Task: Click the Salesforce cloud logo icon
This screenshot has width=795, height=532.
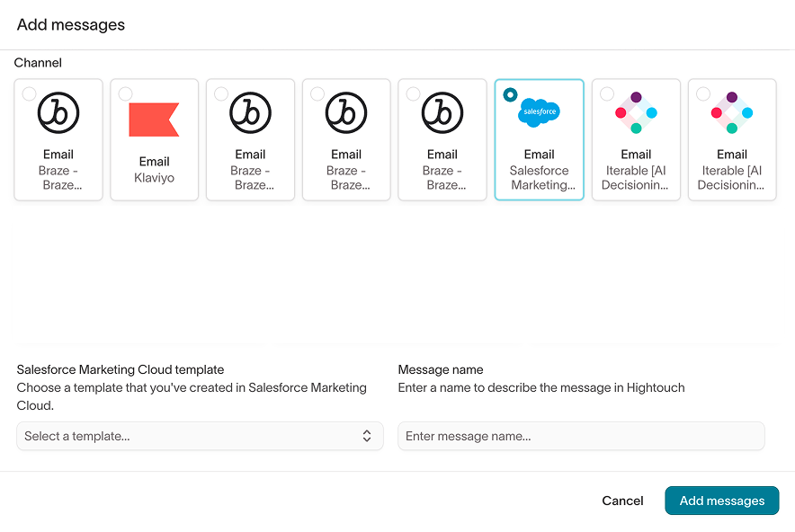Action: tap(540, 112)
